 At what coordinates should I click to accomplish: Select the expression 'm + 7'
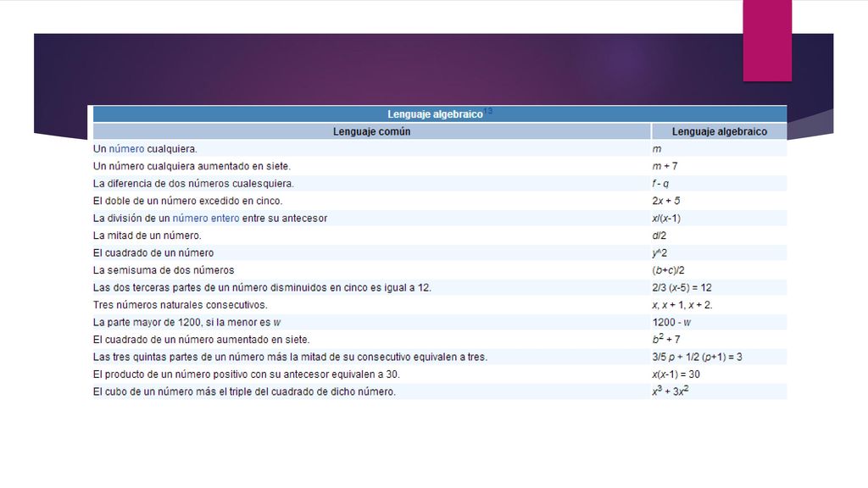665,166
